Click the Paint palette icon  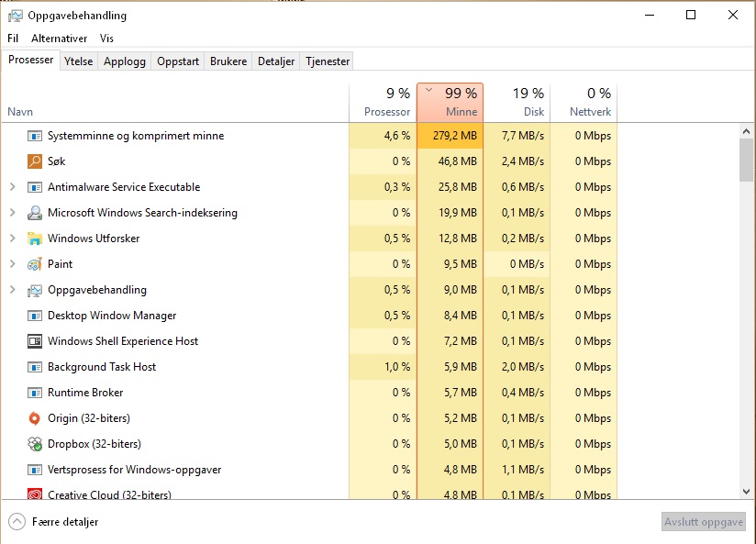35,264
